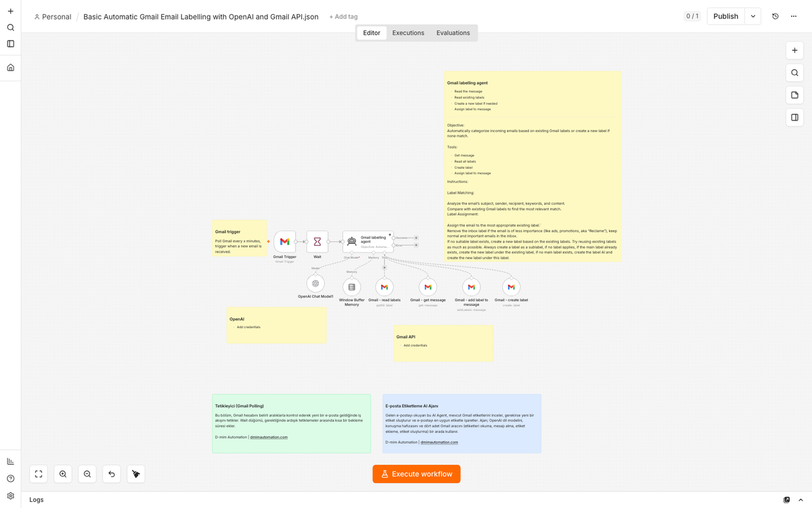Image resolution: width=812 pixels, height=508 pixels.
Task: Click + Add tag
Action: click(343, 17)
